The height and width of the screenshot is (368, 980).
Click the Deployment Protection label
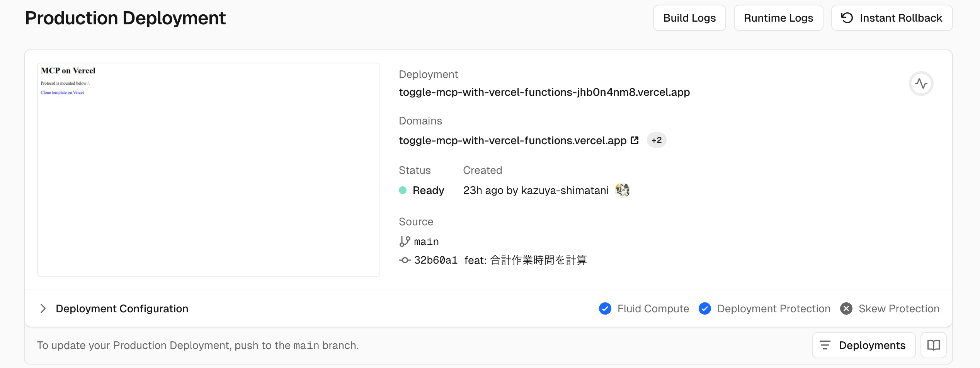pyautogui.click(x=774, y=308)
